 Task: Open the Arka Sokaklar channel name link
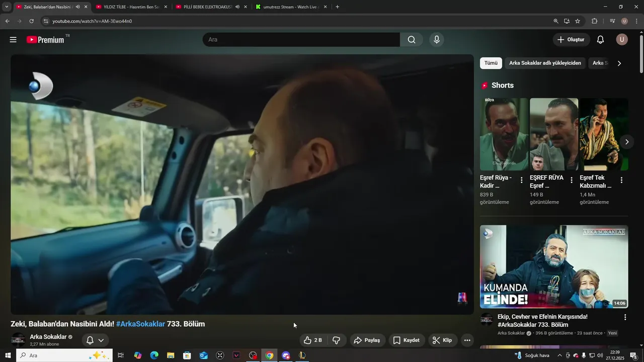(48, 337)
